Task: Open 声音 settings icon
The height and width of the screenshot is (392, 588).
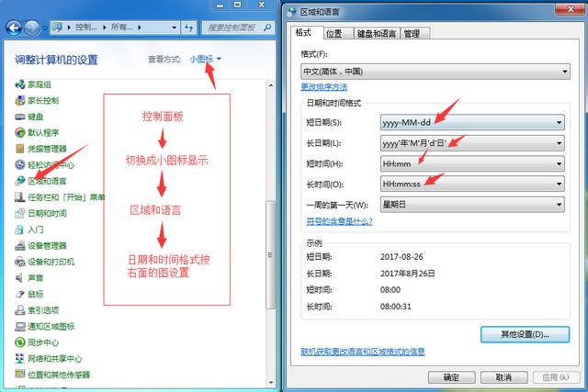Action: click(x=35, y=277)
